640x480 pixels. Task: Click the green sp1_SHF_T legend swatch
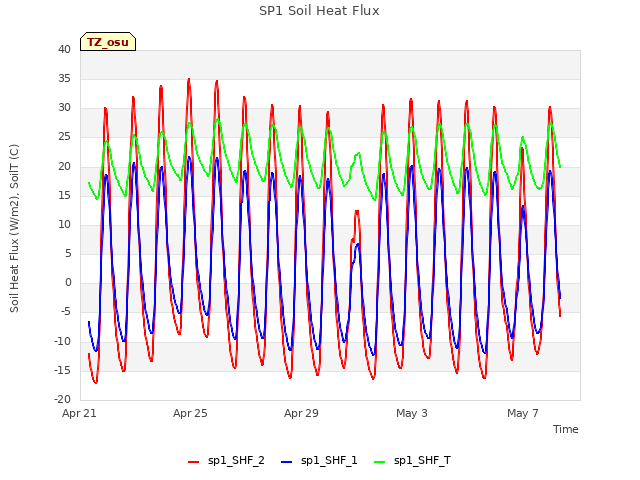coord(380,462)
